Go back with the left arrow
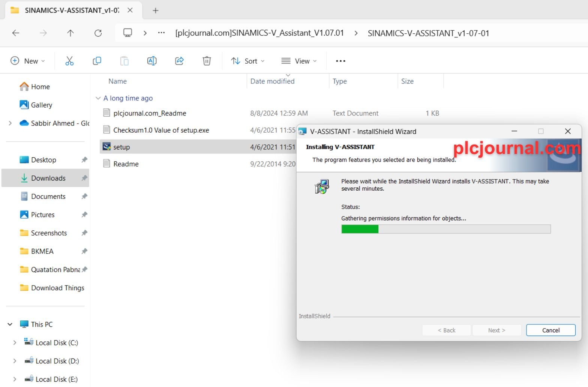588x387 pixels. pos(16,33)
